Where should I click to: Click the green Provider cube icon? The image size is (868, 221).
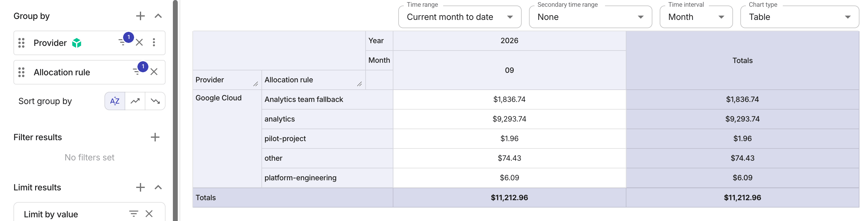(77, 43)
